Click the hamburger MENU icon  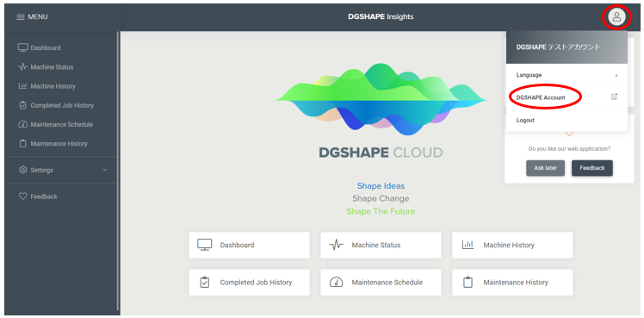(20, 17)
